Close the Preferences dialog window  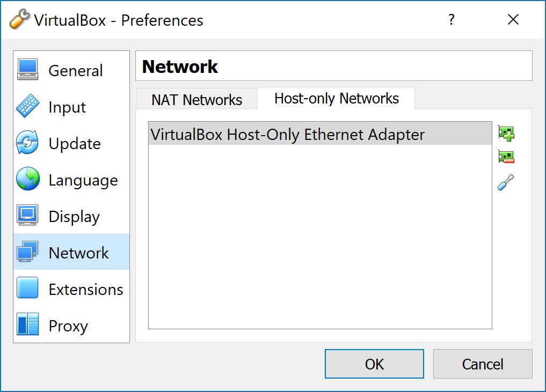point(513,19)
